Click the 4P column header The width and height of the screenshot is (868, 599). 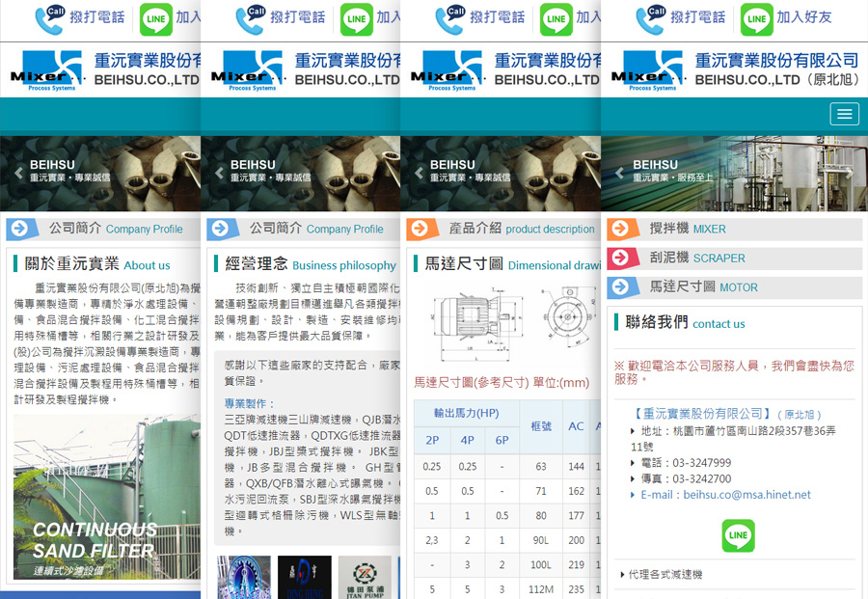tap(467, 440)
